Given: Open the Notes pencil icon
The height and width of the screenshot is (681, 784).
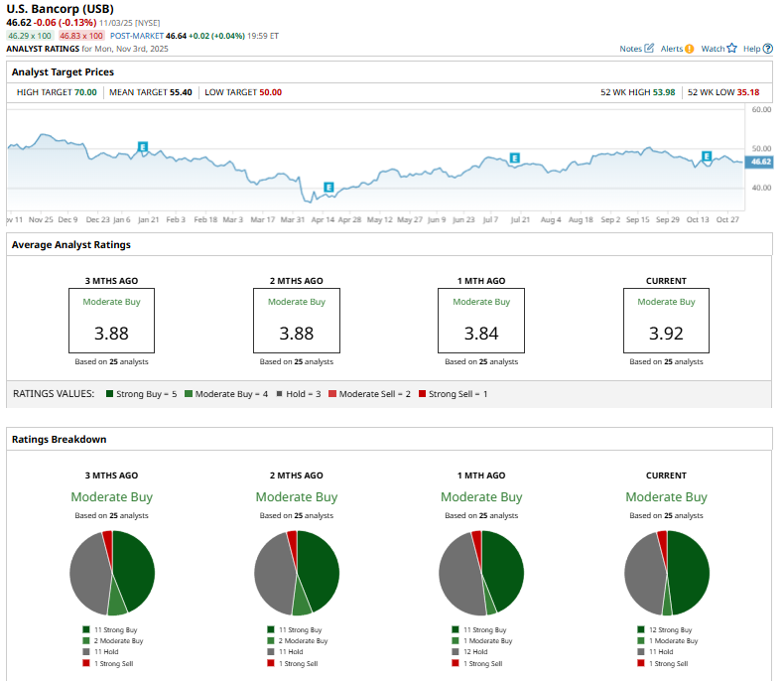Looking at the screenshot, I should (x=649, y=48).
